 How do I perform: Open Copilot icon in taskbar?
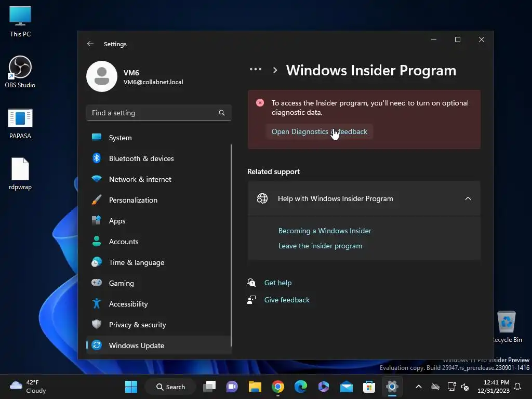tap(323, 387)
